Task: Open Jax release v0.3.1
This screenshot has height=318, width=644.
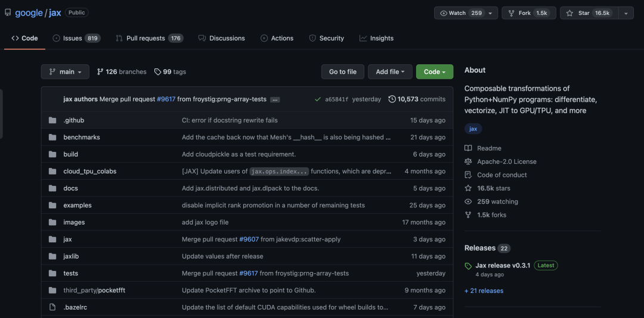Action: click(503, 266)
